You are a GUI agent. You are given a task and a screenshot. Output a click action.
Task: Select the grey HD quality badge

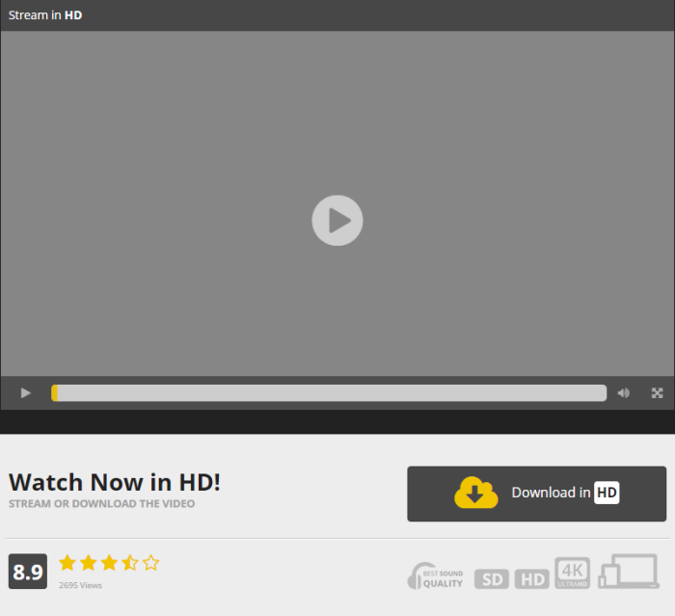pyautogui.click(x=532, y=579)
